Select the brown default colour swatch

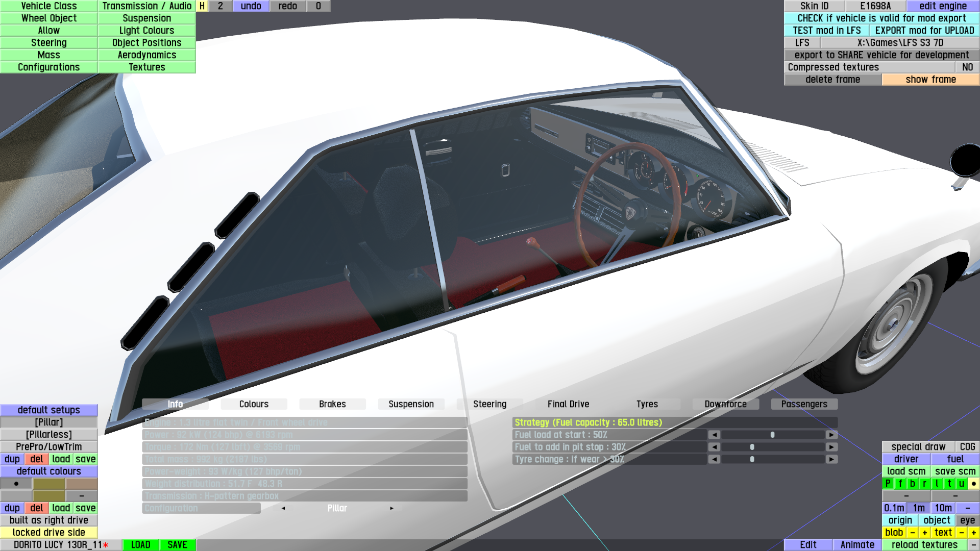[81, 484]
